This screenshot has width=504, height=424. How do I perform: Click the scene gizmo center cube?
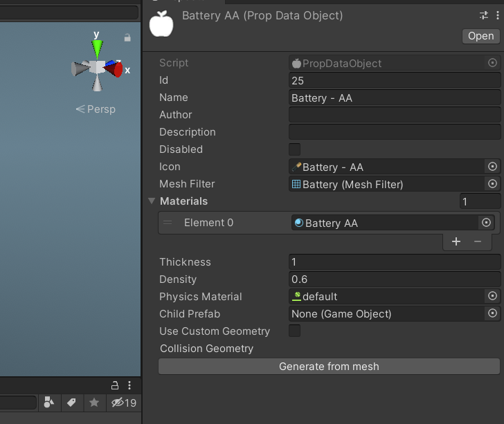97,67
